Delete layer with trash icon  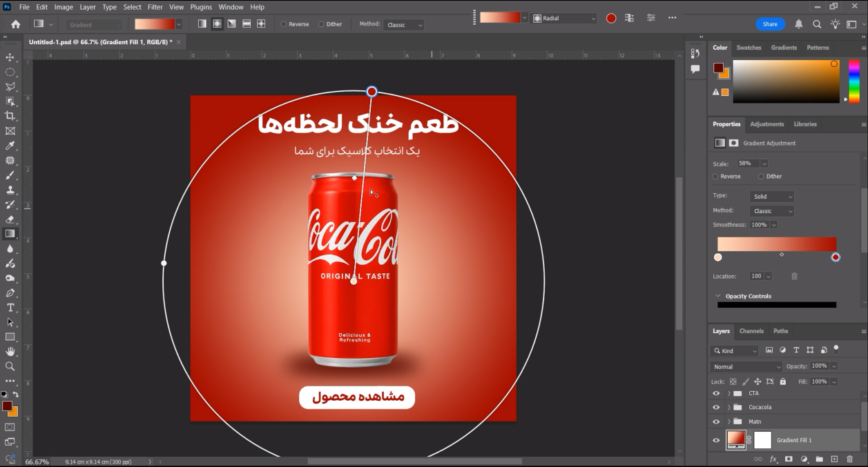(850, 459)
